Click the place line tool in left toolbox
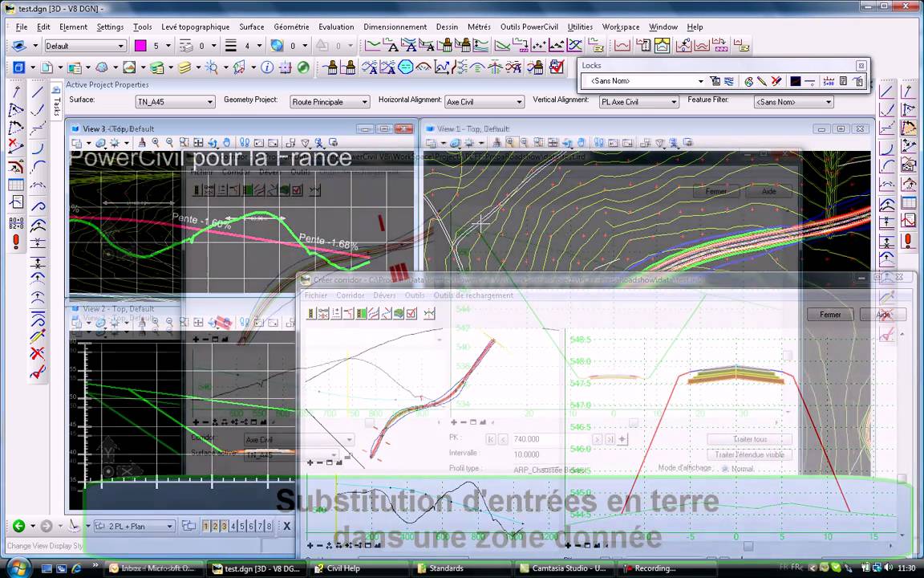924x578 pixels. click(38, 92)
